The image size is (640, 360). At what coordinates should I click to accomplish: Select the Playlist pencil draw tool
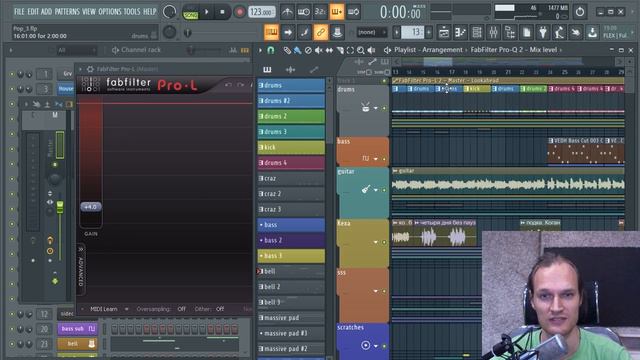(x=287, y=50)
